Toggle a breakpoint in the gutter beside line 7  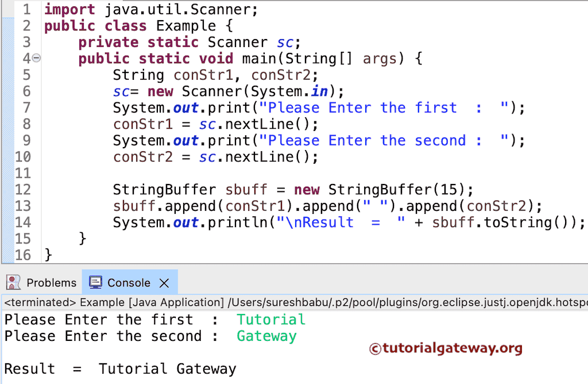(x=9, y=107)
